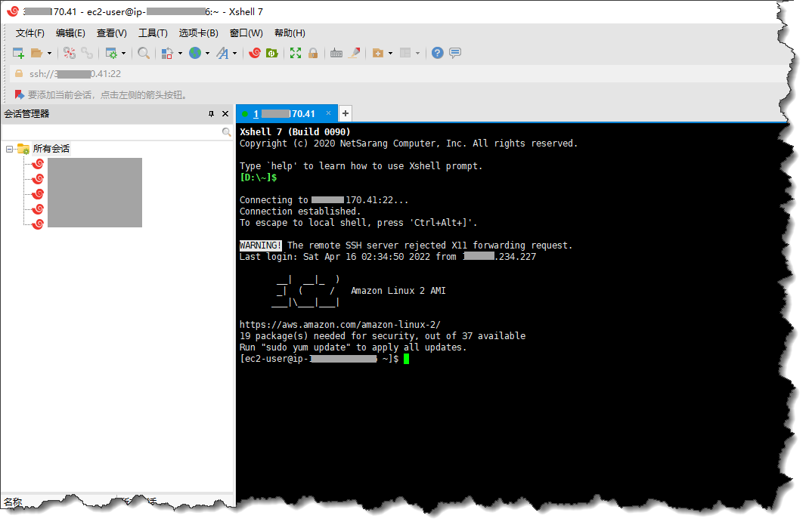Collapse the 所有会话 tree node
The width and height of the screenshot is (812, 528).
pyautogui.click(x=9, y=149)
